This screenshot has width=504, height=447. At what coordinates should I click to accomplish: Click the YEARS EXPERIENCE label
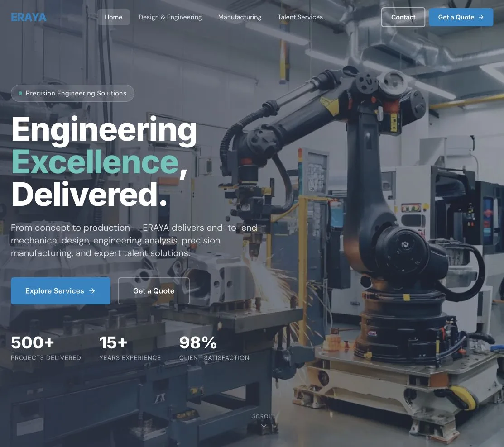(x=130, y=358)
